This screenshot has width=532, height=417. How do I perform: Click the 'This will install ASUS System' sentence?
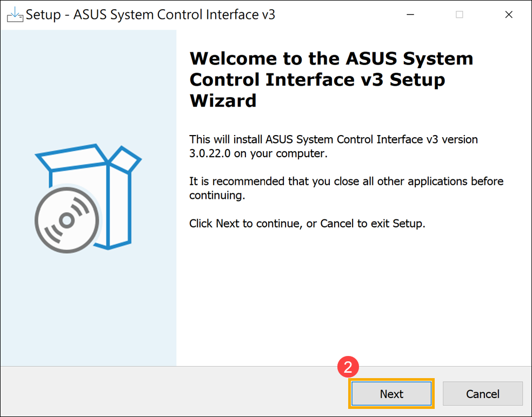pos(333,139)
